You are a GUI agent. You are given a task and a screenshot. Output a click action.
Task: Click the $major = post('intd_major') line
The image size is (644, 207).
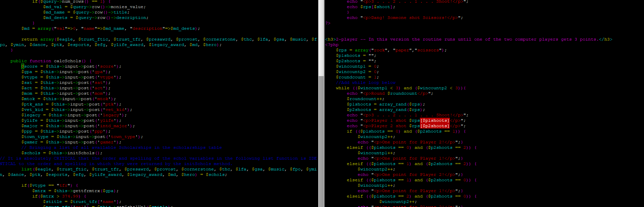tap(78, 126)
